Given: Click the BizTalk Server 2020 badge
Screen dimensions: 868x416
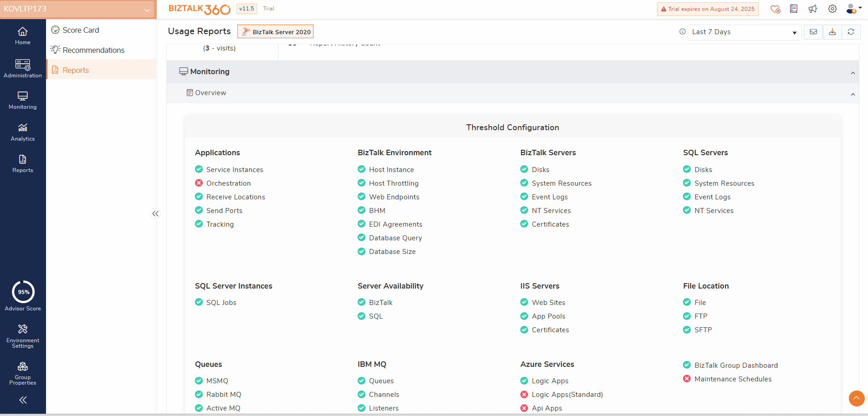Looking at the screenshot, I should [x=275, y=31].
